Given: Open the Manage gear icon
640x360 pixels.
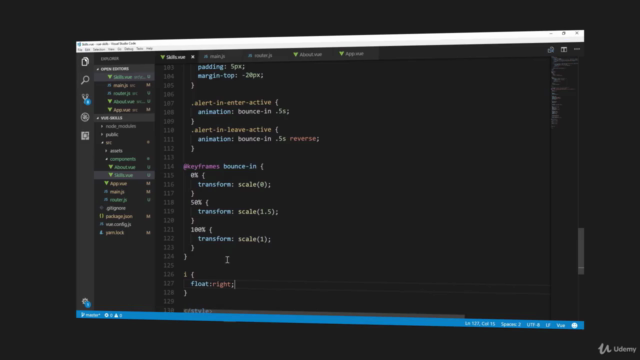Looking at the screenshot, I should pos(85,302).
